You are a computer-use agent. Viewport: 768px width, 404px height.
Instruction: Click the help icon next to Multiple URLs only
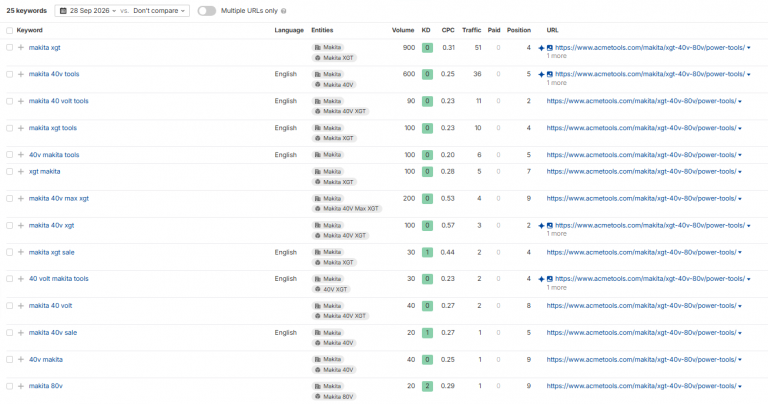(284, 11)
